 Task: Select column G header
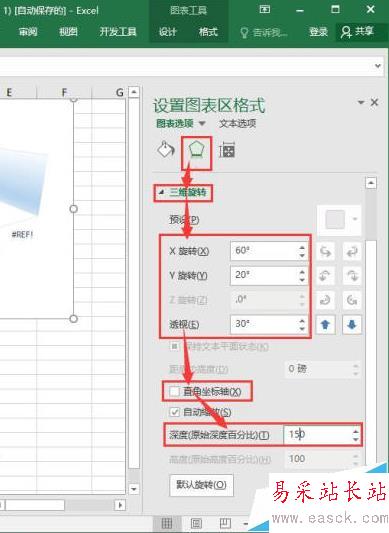[x=120, y=92]
